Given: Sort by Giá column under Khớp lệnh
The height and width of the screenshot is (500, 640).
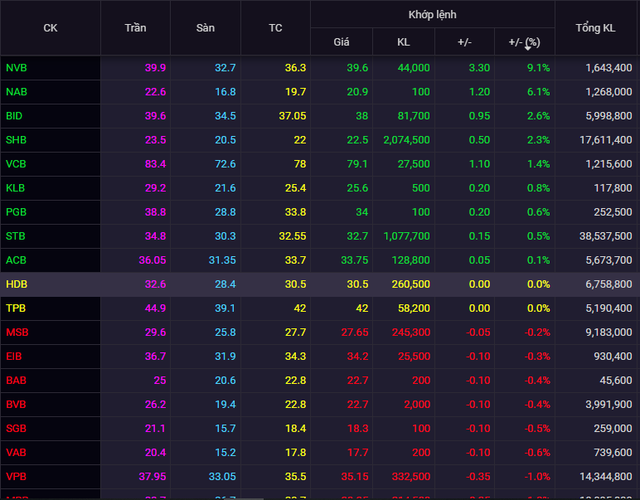Looking at the screenshot, I should click(x=341, y=42).
